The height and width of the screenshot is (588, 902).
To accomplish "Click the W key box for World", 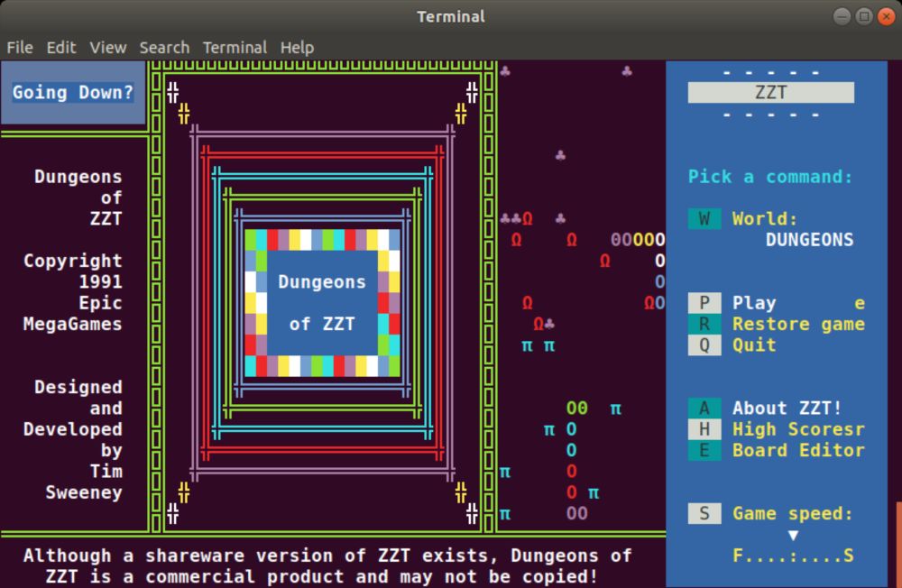I will (x=704, y=218).
